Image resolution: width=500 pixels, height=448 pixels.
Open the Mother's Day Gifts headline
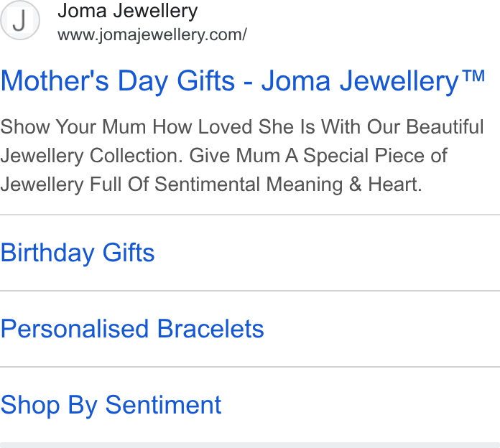242,81
